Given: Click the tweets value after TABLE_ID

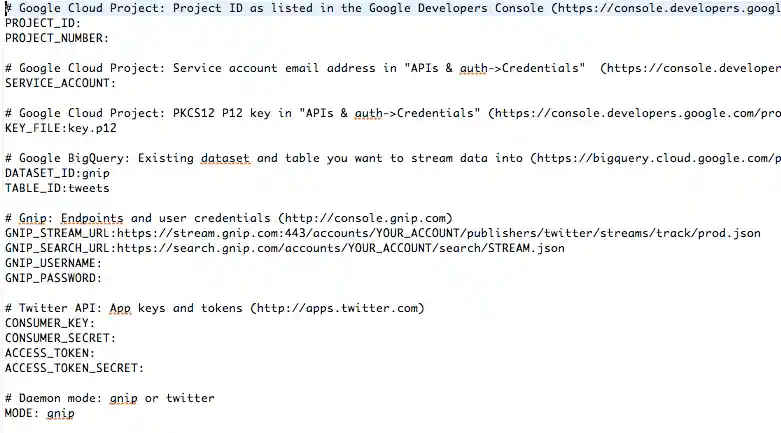Looking at the screenshot, I should click(x=88, y=188).
